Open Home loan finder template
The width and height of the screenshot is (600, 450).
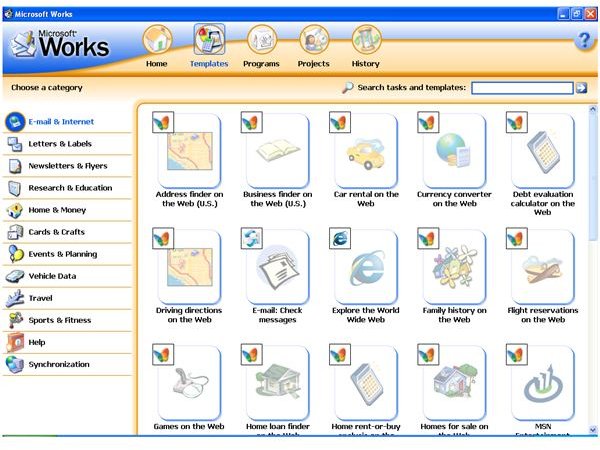[278, 383]
